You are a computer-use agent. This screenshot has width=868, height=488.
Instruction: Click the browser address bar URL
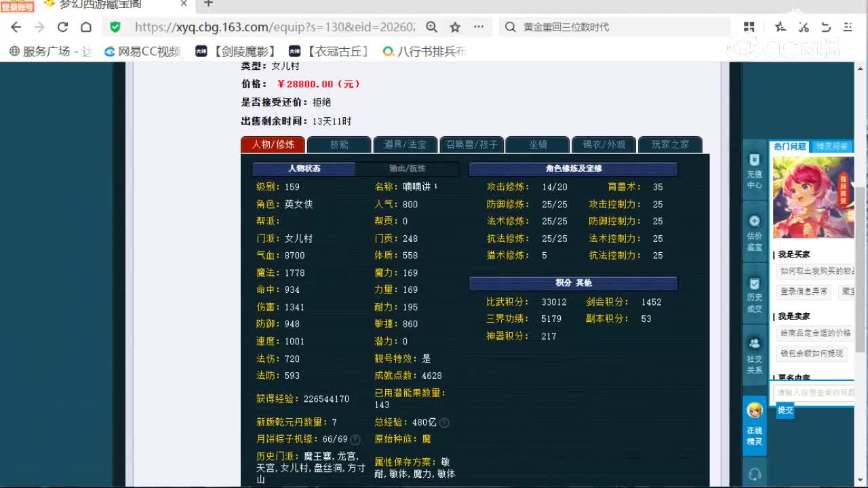(x=275, y=27)
